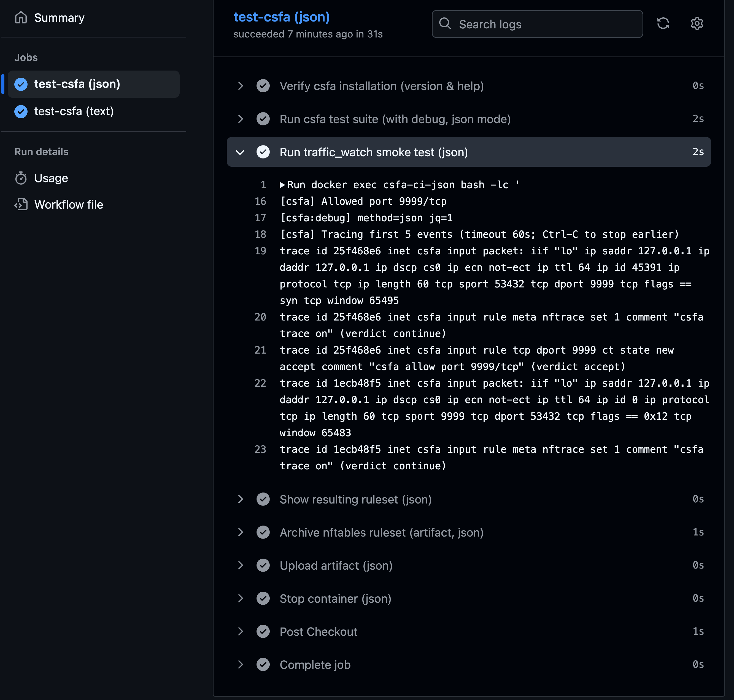Click check icon of Show resulting ruleset
This screenshot has width=734, height=700.
[263, 499]
